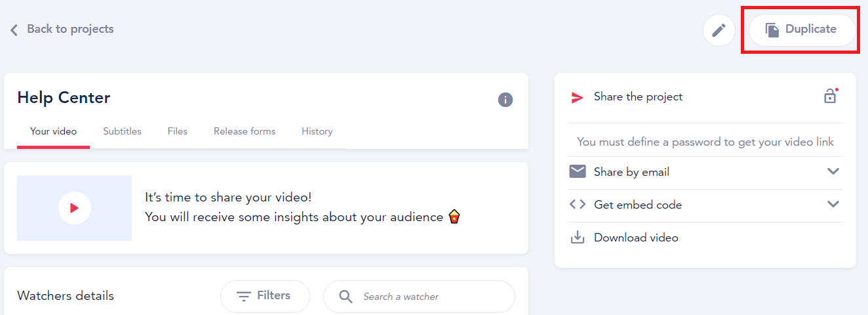
Task: Select the Your video tab
Action: tap(53, 131)
